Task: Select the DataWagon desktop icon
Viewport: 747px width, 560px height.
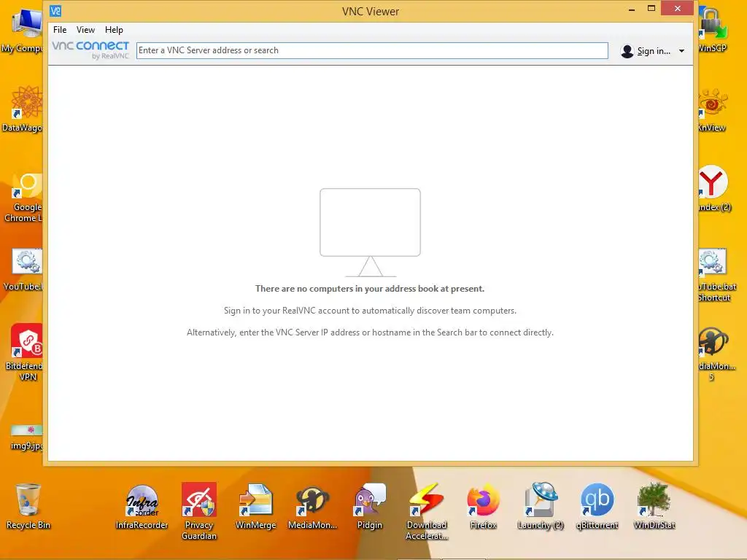Action: tap(24, 109)
